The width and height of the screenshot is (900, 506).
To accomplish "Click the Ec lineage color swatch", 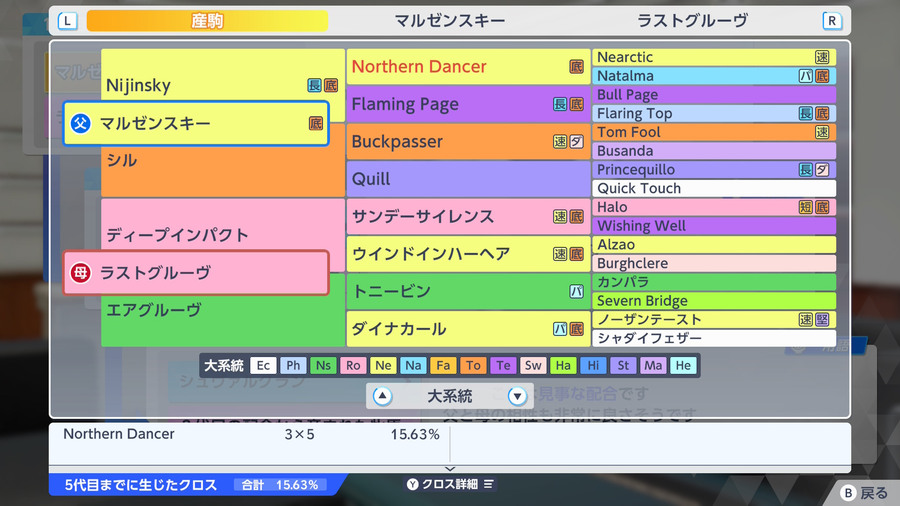I will [x=263, y=365].
